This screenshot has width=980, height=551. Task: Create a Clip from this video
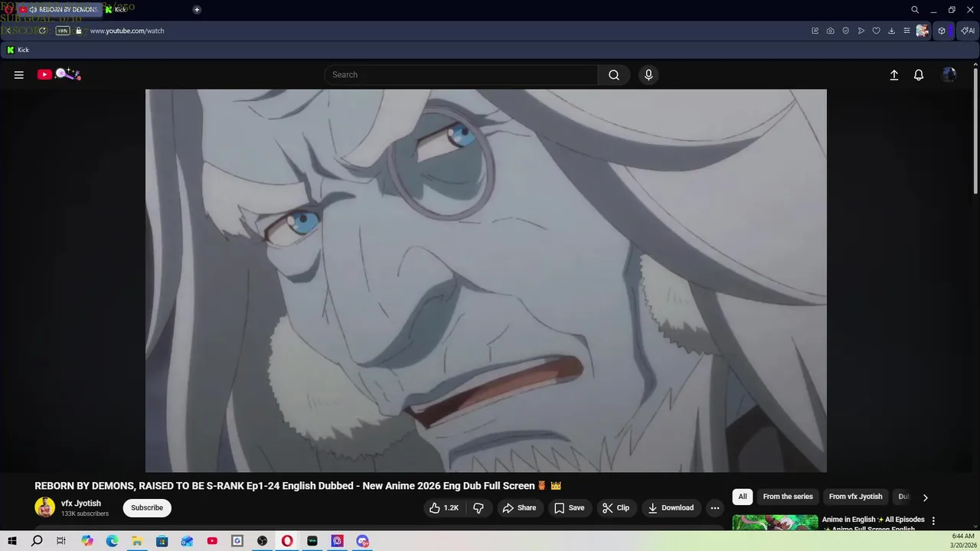pyautogui.click(x=616, y=508)
